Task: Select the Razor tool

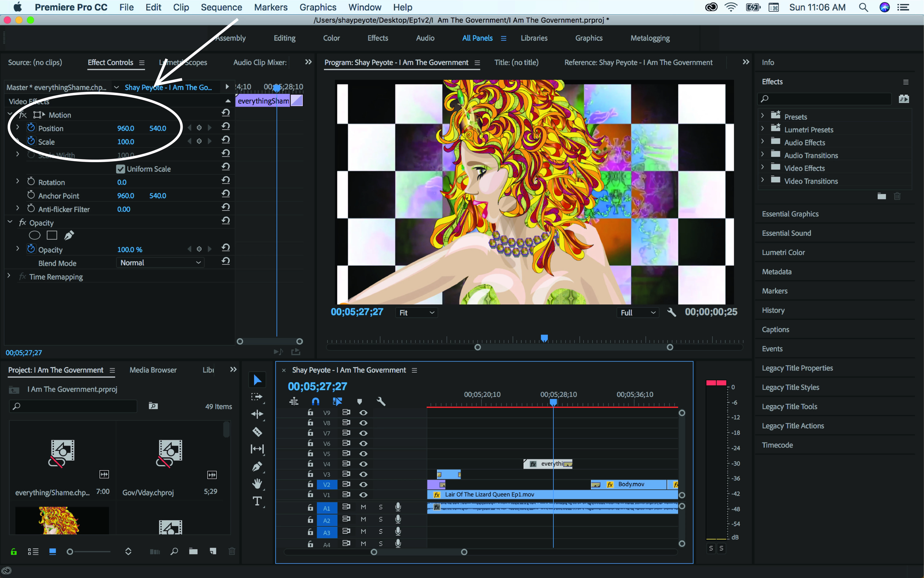Action: pyautogui.click(x=257, y=432)
